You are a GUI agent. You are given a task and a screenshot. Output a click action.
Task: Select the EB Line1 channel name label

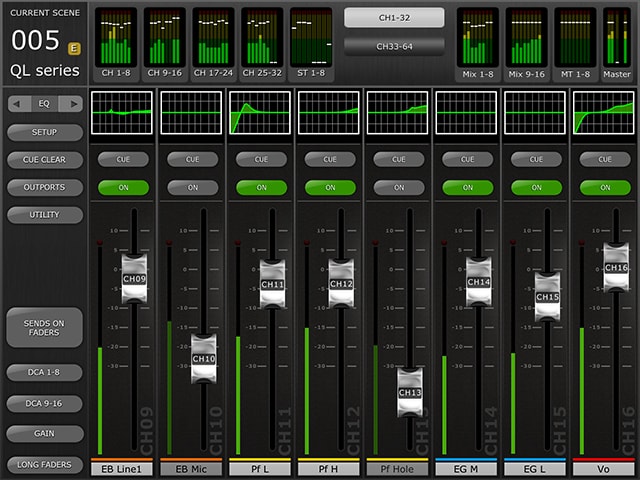122,468
